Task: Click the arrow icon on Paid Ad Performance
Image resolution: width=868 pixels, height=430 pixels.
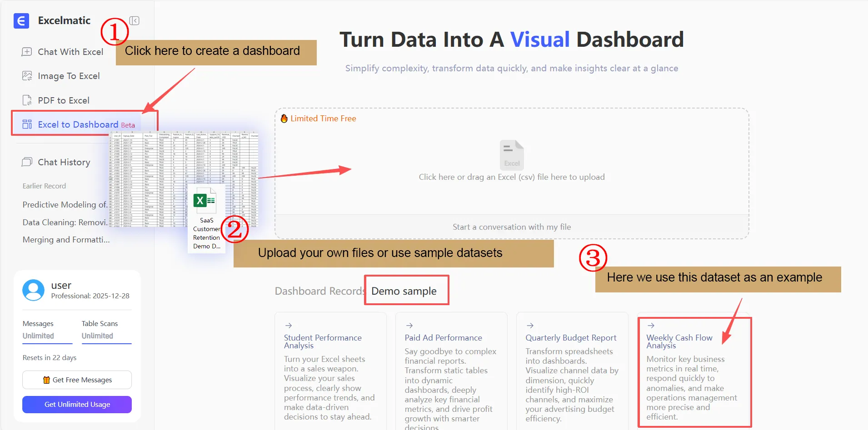Action: [x=409, y=325]
